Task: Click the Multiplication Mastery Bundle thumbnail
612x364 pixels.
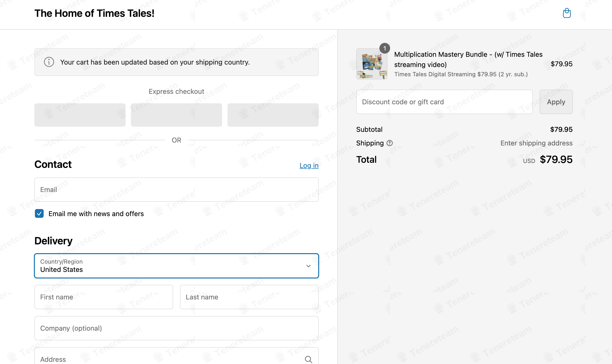Action: (x=372, y=64)
